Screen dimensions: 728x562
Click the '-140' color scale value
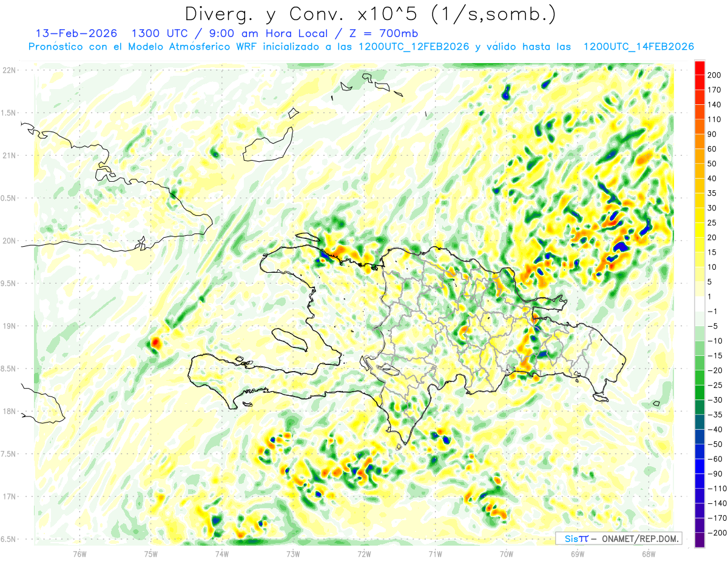point(718,503)
